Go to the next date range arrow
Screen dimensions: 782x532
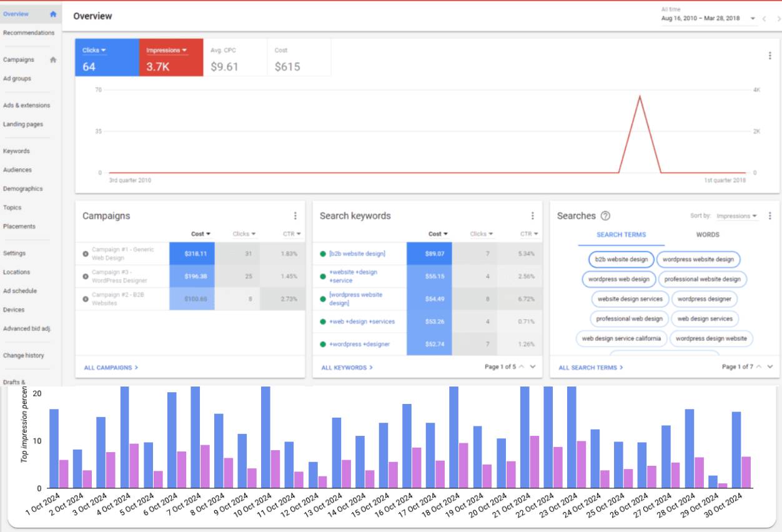point(778,19)
